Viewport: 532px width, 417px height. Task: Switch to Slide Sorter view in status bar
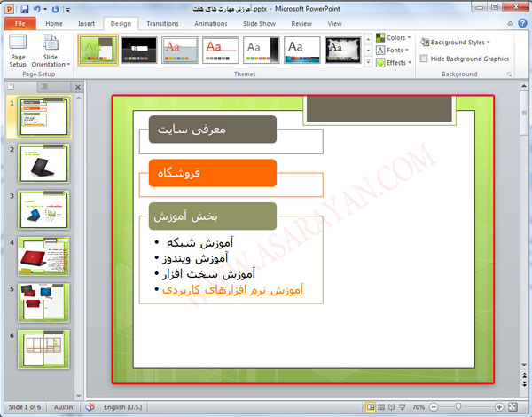383,407
